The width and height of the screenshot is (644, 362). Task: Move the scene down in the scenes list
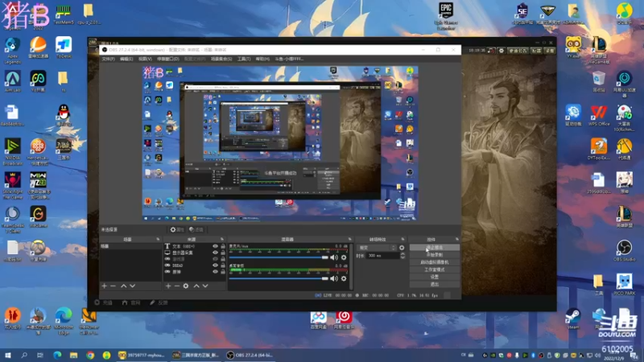pyautogui.click(x=132, y=286)
